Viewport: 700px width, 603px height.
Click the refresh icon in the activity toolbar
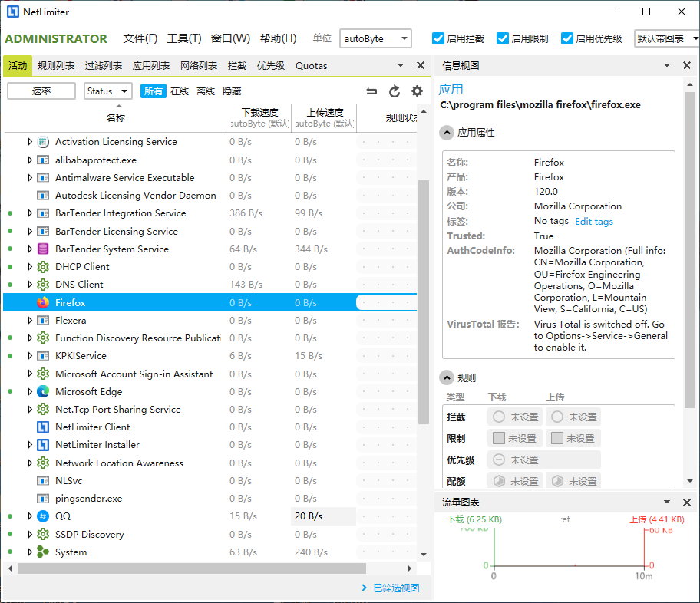point(395,91)
